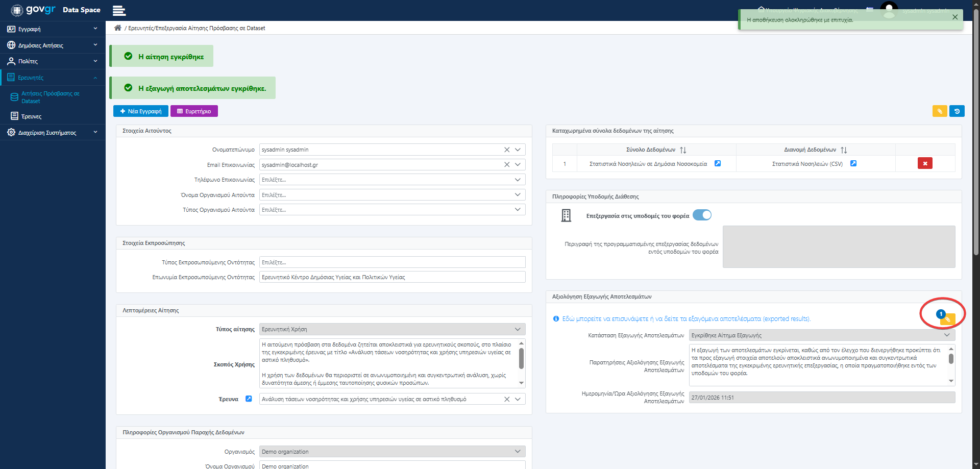The image size is (980, 469).
Task: Click the Νέα Εγγραφή button
Action: pos(141,111)
